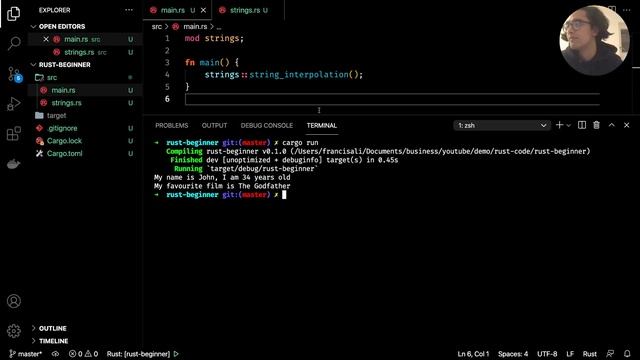640x360 pixels.
Task: Switch to the Problems panel tab
Action: tap(172, 125)
